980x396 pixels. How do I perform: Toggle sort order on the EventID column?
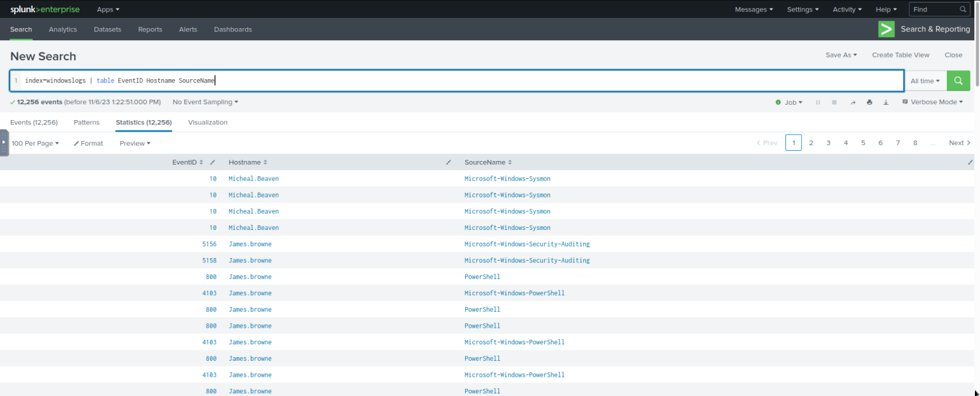[200, 162]
